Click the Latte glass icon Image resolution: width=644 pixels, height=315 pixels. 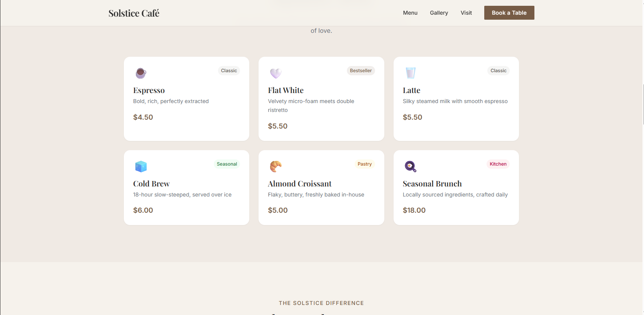(x=411, y=73)
